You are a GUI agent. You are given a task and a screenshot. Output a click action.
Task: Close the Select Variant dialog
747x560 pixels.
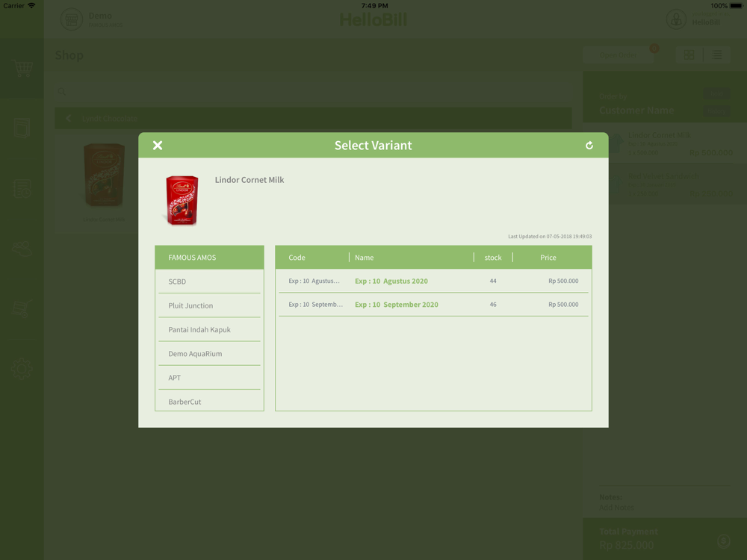[x=158, y=146]
